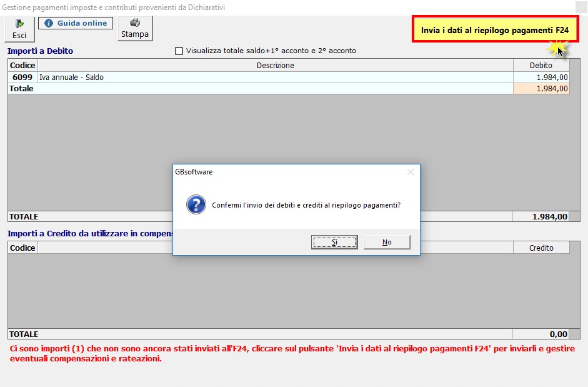Click the Stampa print button

(135, 29)
